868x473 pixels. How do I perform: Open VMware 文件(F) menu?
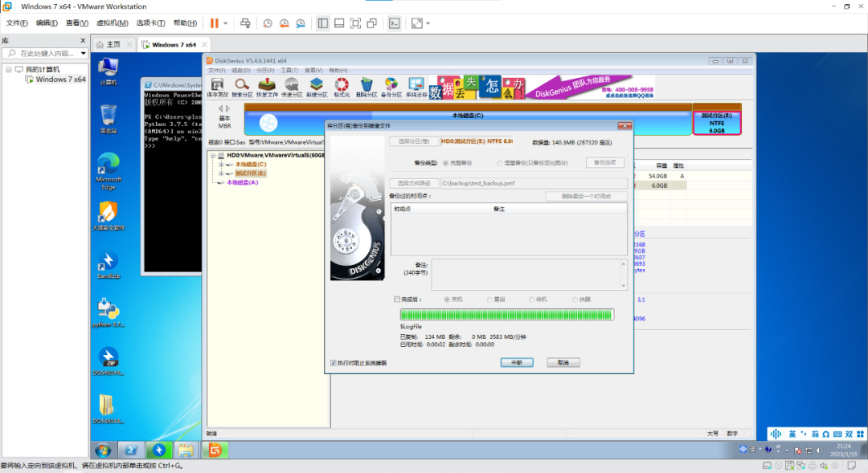(17, 22)
